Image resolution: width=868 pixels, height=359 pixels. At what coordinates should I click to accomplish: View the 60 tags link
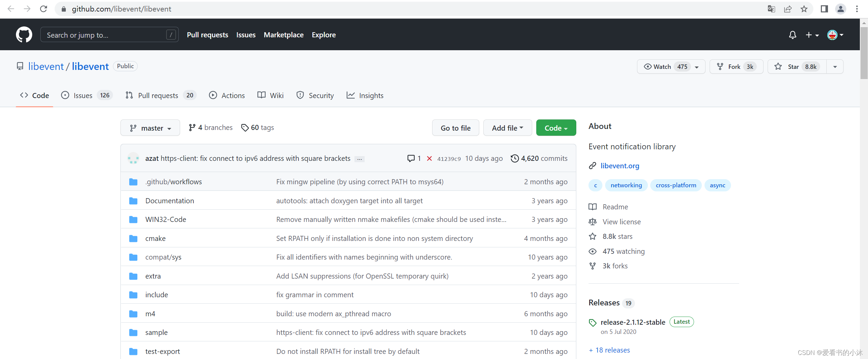(x=257, y=128)
